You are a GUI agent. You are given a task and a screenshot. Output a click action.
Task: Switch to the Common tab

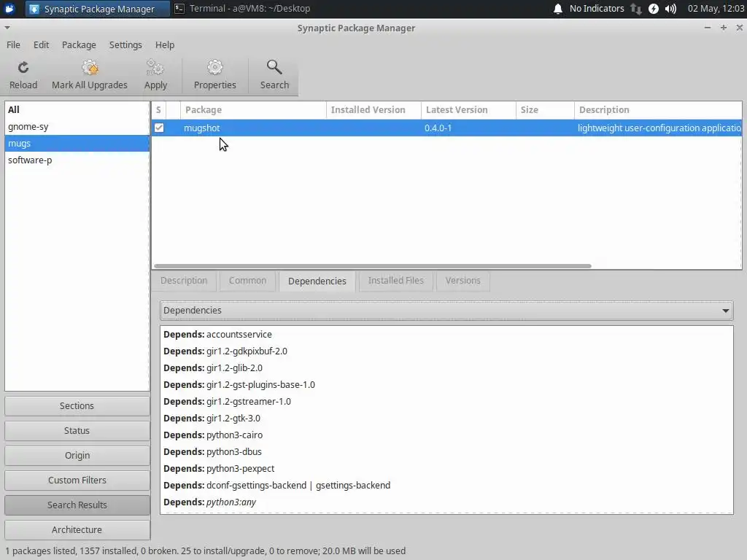tap(247, 281)
